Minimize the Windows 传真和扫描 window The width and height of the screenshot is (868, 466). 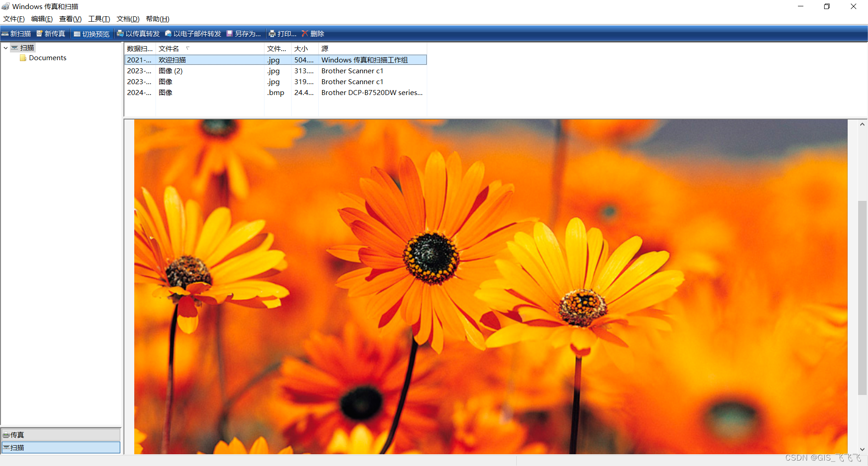[801, 6]
